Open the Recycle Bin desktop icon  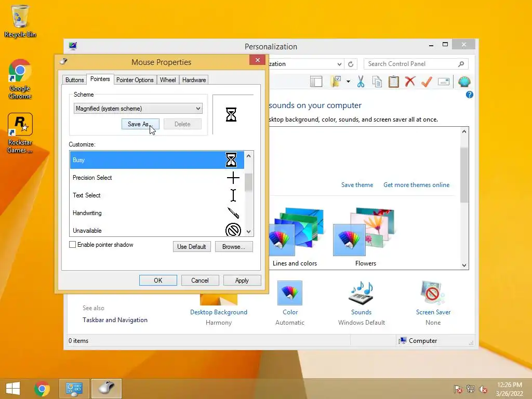[x=20, y=21]
